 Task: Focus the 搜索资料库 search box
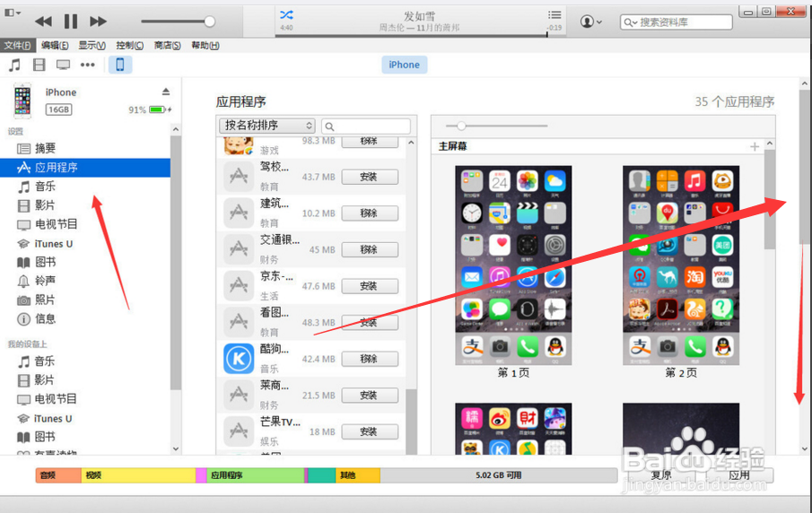pyautogui.click(x=677, y=22)
